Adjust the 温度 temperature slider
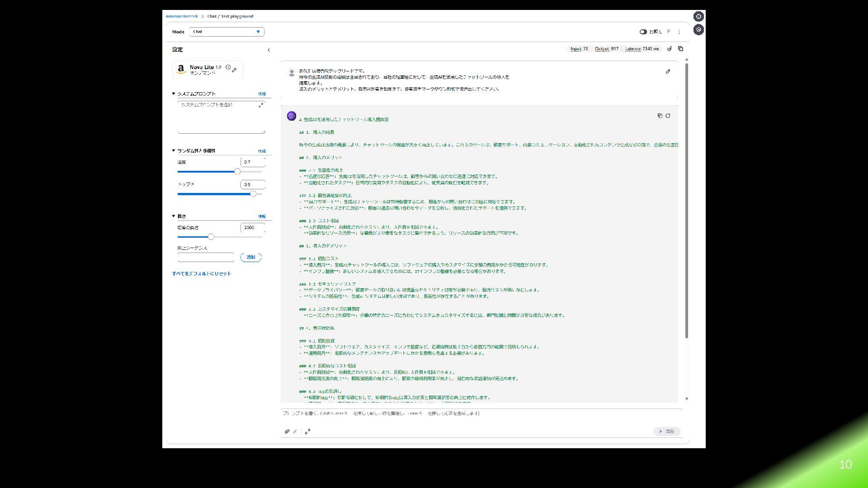The height and width of the screenshot is (488, 868). click(x=237, y=172)
